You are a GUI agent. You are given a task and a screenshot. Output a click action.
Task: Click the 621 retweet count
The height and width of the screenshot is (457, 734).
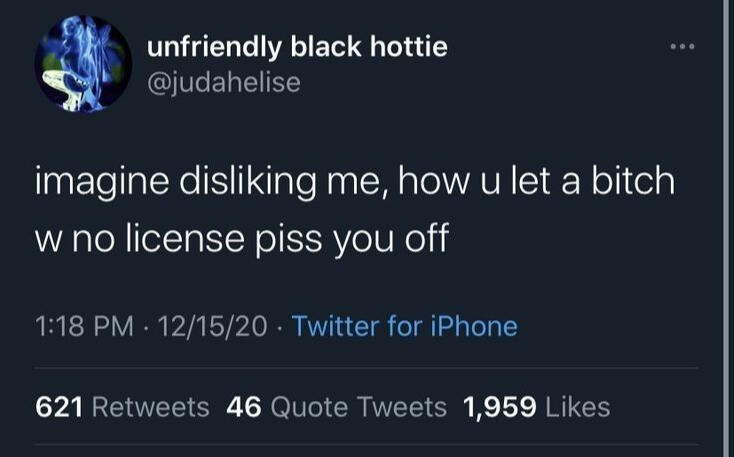click(x=59, y=407)
